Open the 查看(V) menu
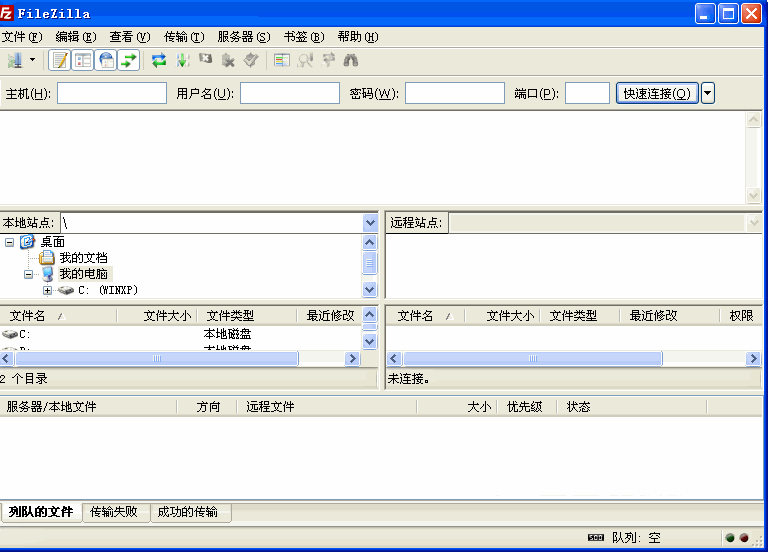The width and height of the screenshot is (769, 553). point(129,37)
